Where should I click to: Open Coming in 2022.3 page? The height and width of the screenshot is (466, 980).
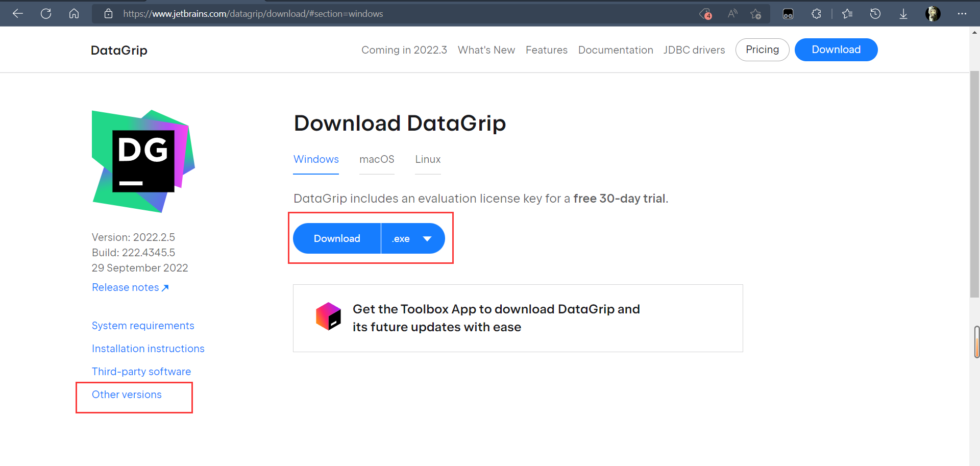tap(404, 50)
